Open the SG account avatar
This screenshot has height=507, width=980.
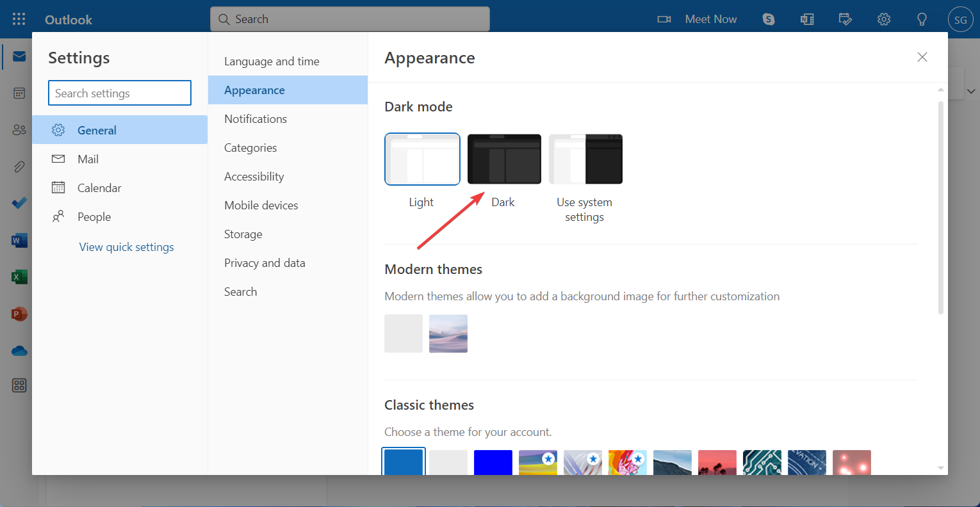(961, 19)
